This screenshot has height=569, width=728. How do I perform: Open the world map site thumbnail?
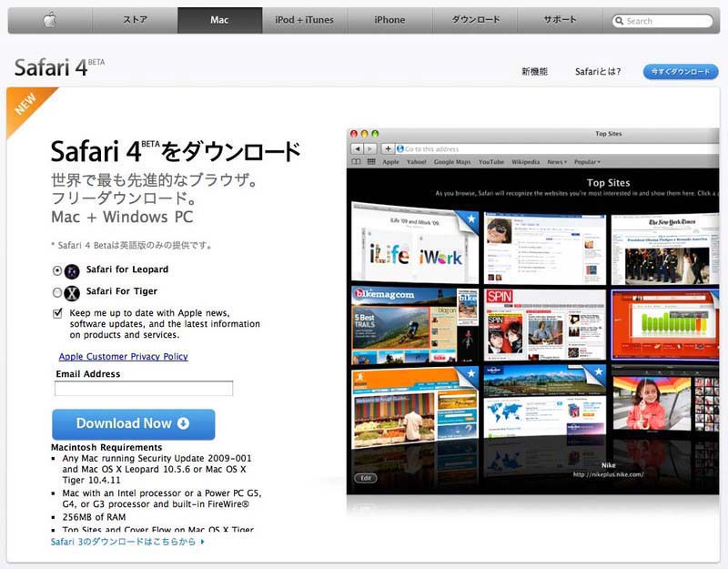point(544,401)
